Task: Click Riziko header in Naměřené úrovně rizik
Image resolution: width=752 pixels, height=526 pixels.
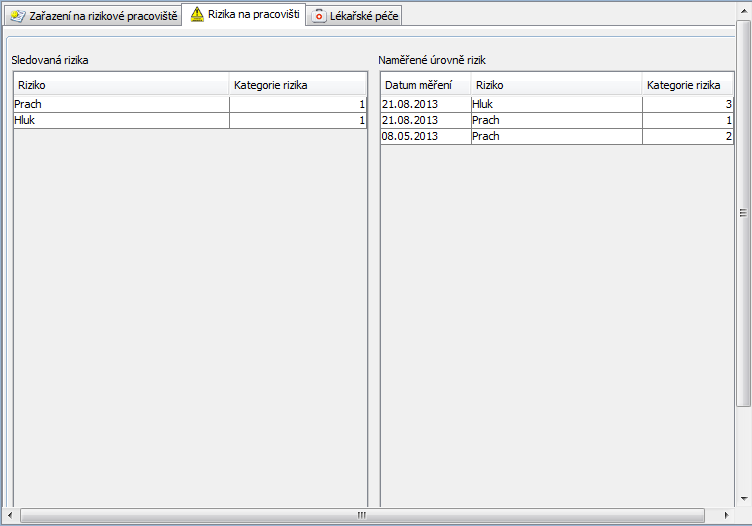Action: pyautogui.click(x=555, y=85)
